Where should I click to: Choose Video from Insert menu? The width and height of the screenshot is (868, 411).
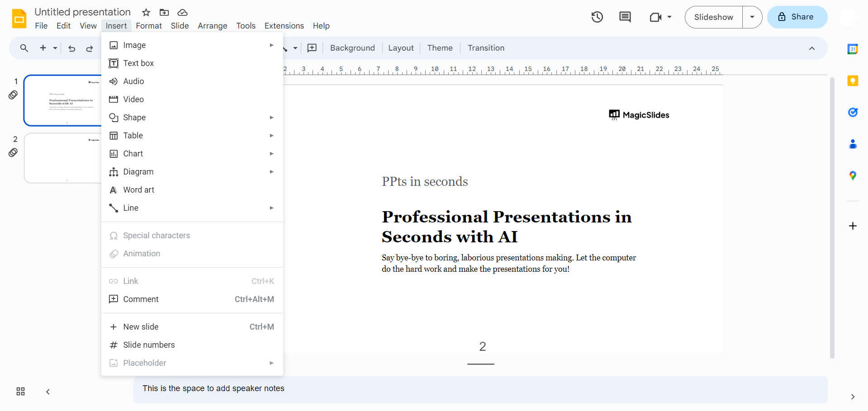point(192,99)
